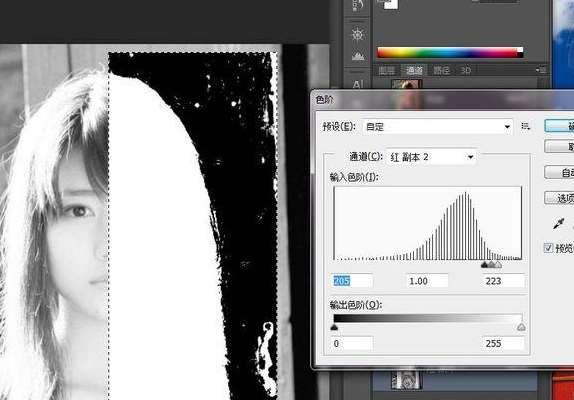The image size is (574, 400).
Task: Select the white input level slider triangle
Action: (498, 264)
